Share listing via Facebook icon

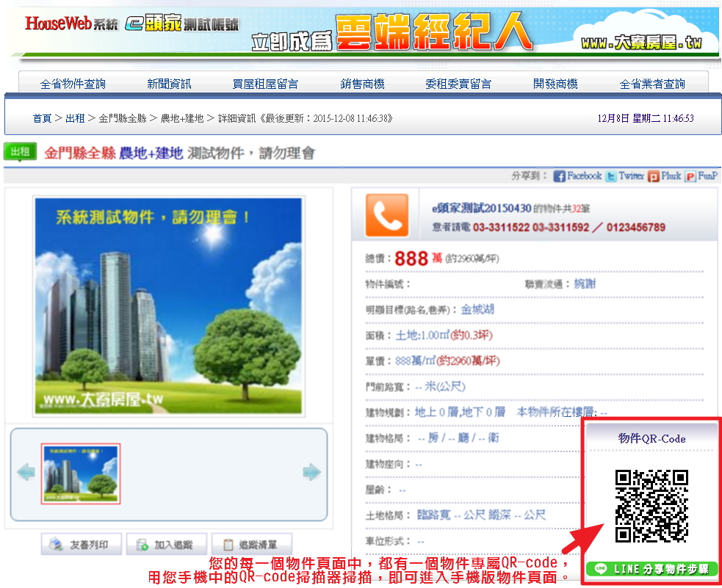tap(559, 176)
